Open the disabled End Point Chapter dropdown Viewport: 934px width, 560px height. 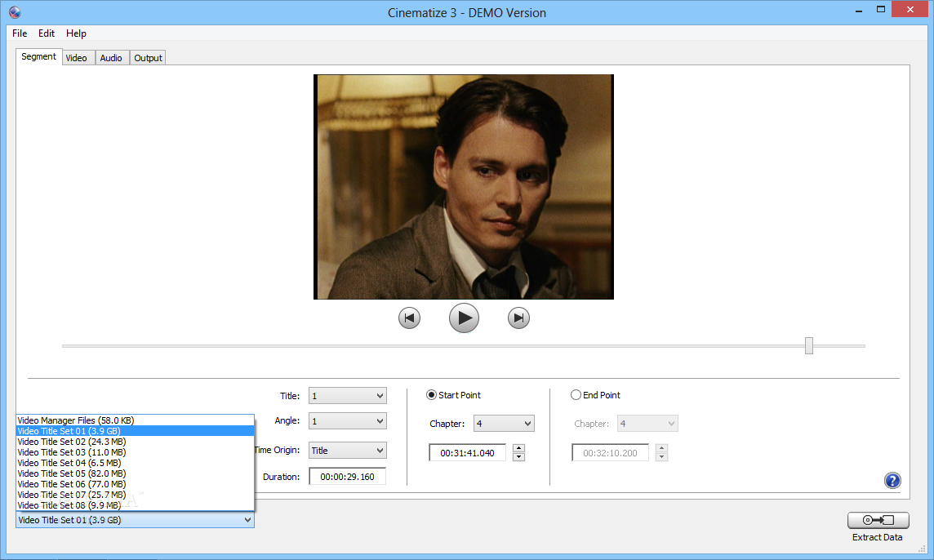click(x=647, y=424)
